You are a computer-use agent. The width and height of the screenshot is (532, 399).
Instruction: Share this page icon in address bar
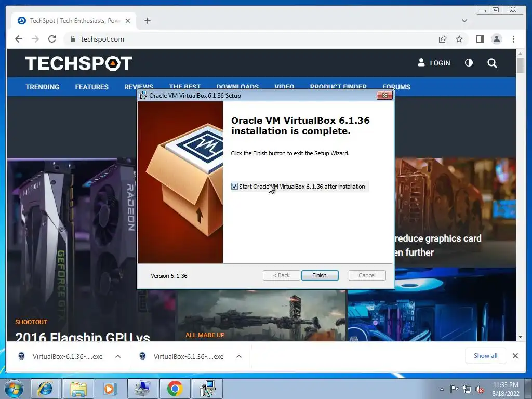coord(443,39)
